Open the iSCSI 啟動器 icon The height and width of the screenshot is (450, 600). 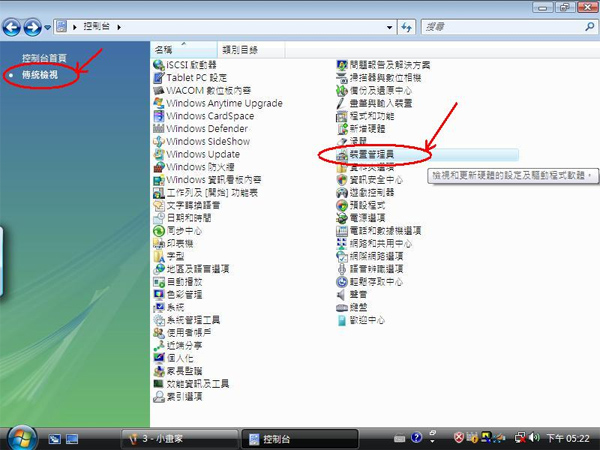[159, 65]
